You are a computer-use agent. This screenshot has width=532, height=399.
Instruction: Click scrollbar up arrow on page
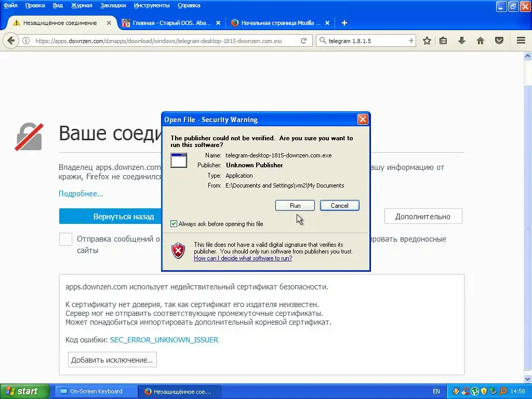click(528, 56)
